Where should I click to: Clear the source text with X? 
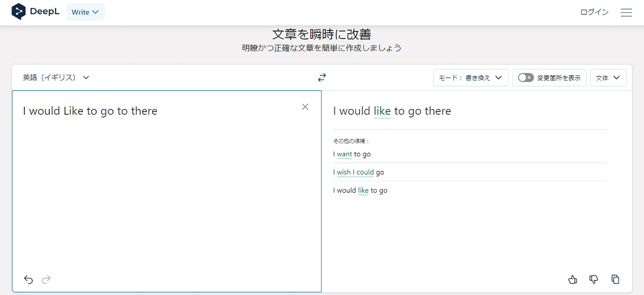tap(305, 107)
